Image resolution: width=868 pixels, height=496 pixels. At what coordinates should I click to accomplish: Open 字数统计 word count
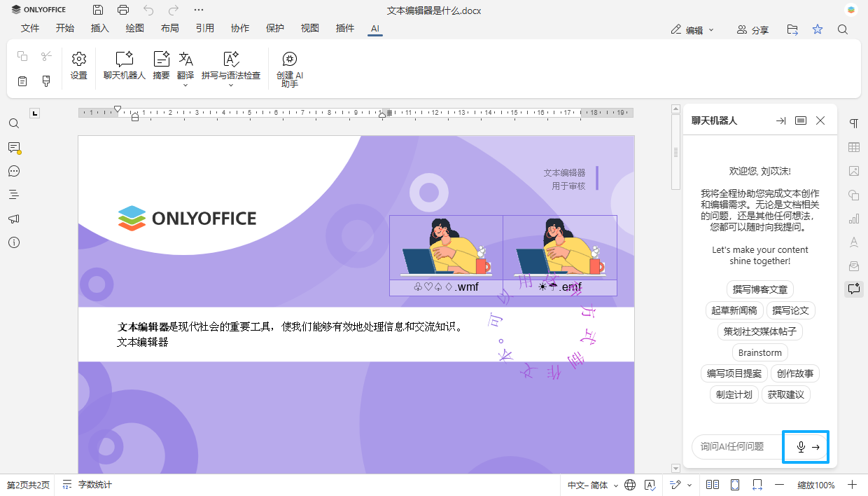tap(93, 484)
